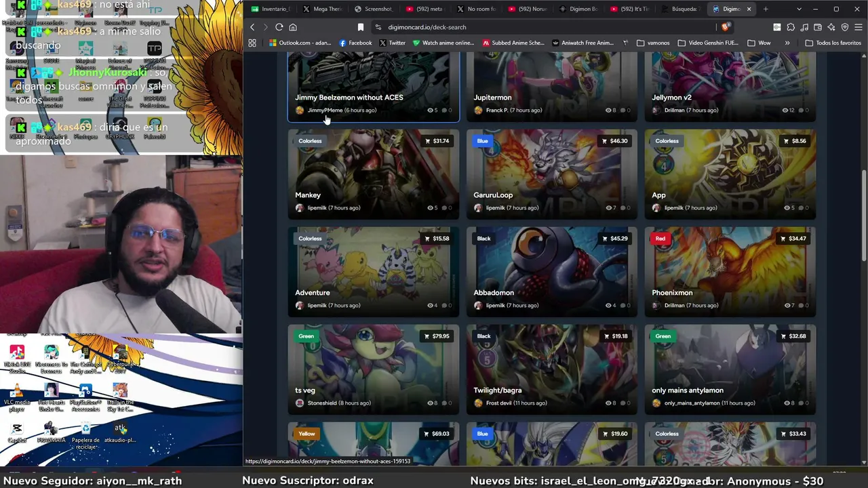Go back using the browser back arrow

pyautogui.click(x=252, y=27)
